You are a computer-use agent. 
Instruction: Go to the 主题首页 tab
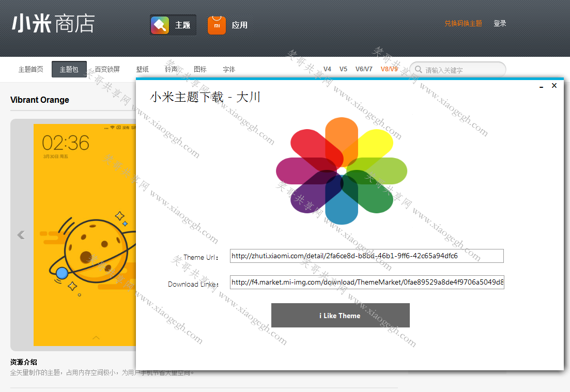(31, 69)
